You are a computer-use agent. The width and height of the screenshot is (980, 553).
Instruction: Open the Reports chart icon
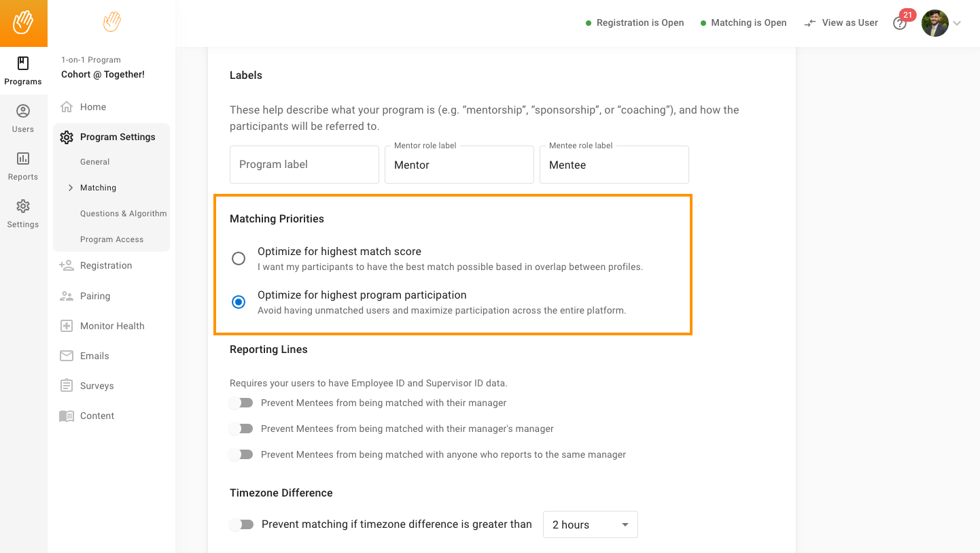(23, 158)
